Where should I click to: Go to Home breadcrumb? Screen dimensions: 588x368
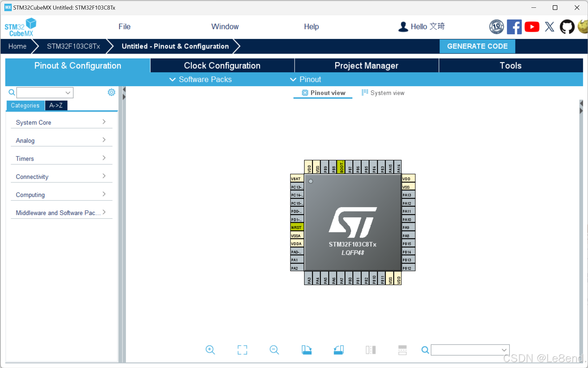click(x=17, y=46)
